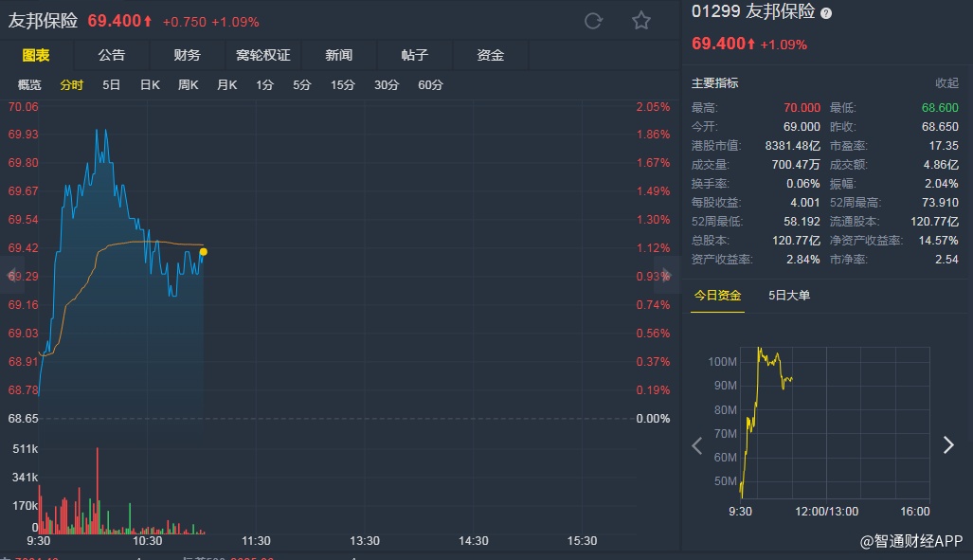Open the 窝轮权证 tab
Screen dimensions: 973x560
point(262,55)
